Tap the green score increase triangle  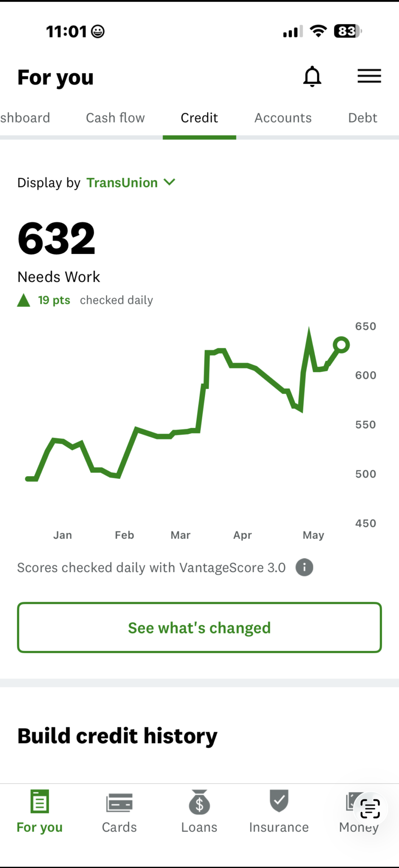tap(23, 300)
